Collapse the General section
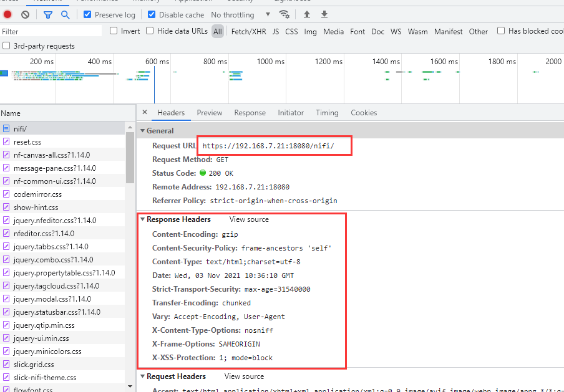Viewport: 564px width, 392px height. pyautogui.click(x=143, y=130)
